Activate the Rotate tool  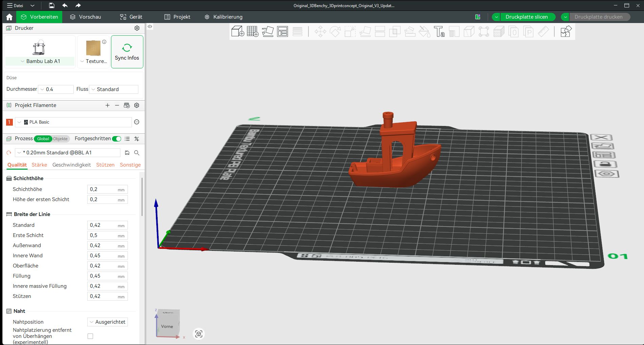point(335,31)
